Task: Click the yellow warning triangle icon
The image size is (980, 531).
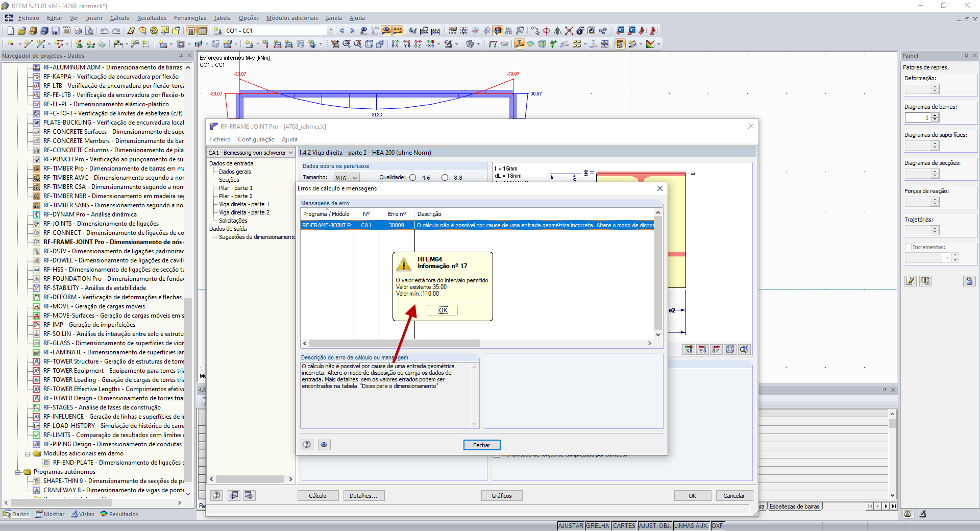Action: [404, 264]
